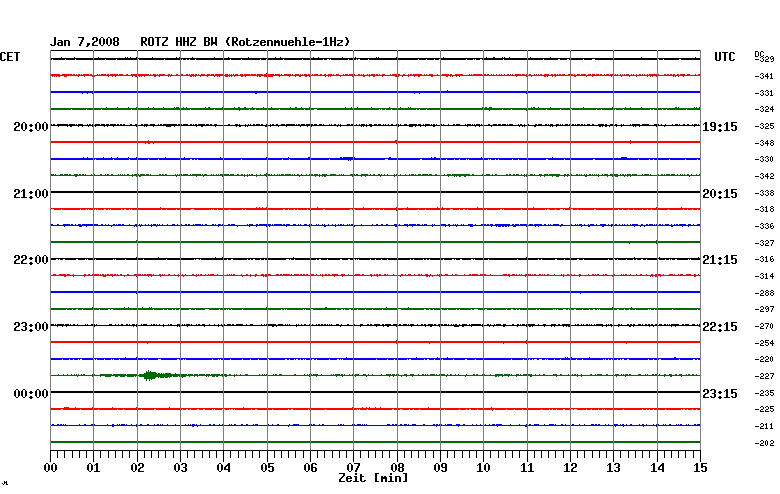Click minute tick label 05 on axis
Viewport: 780px width, 494px height.
267,468
